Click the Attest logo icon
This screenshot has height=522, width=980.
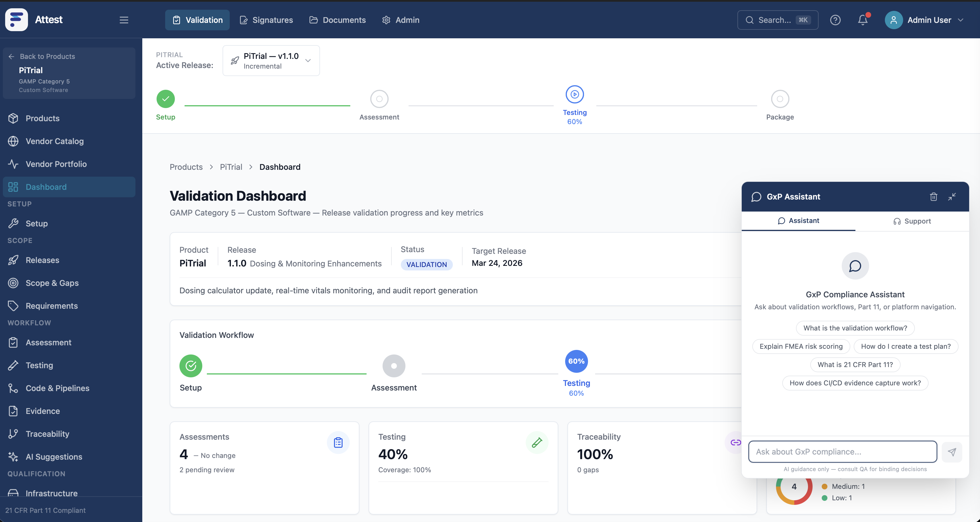[16, 19]
